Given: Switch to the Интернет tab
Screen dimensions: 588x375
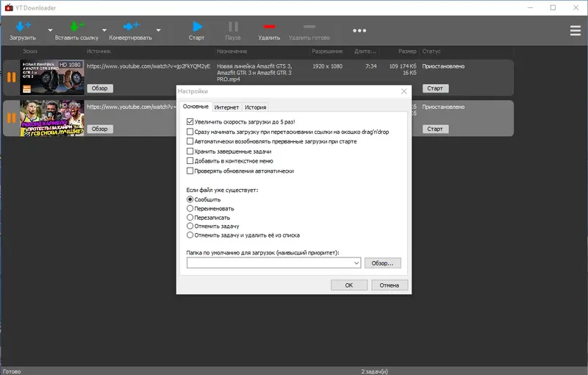Looking at the screenshot, I should [226, 107].
